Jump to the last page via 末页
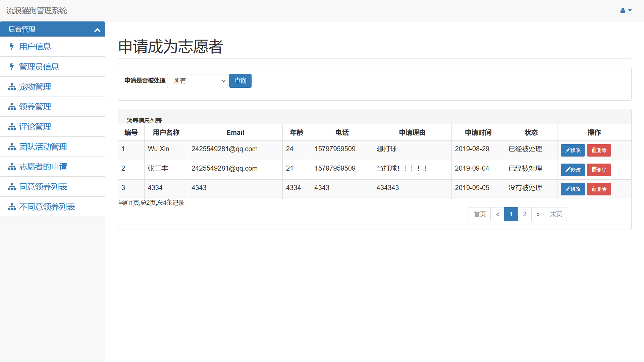 (x=556, y=214)
